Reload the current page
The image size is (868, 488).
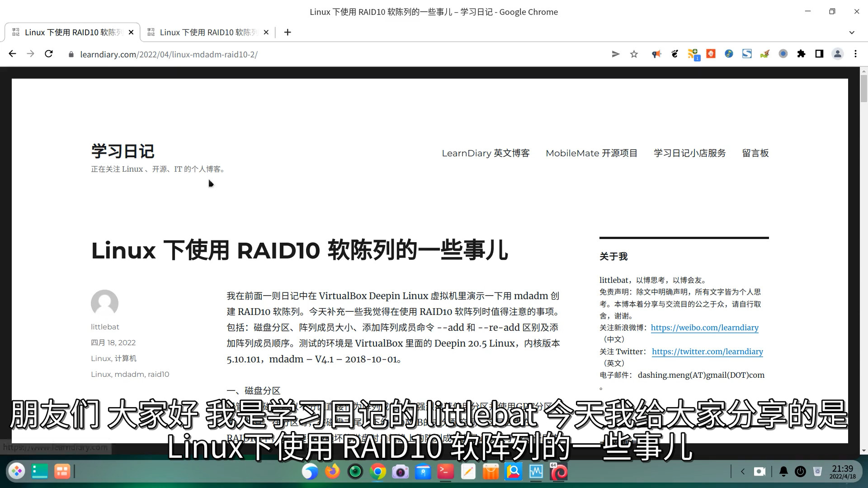(x=49, y=54)
